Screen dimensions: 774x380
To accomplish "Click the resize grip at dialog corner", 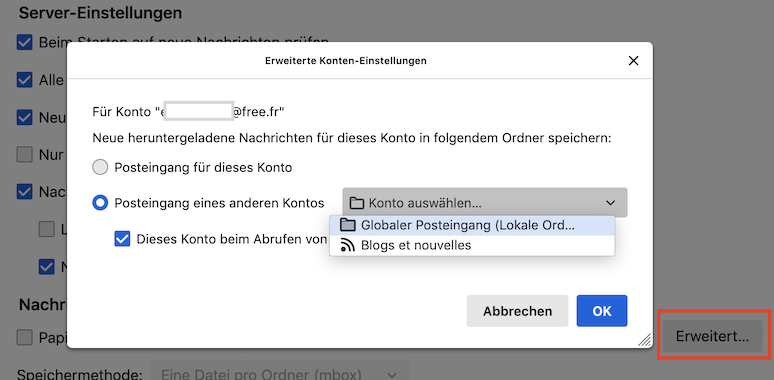I will click(x=644, y=340).
